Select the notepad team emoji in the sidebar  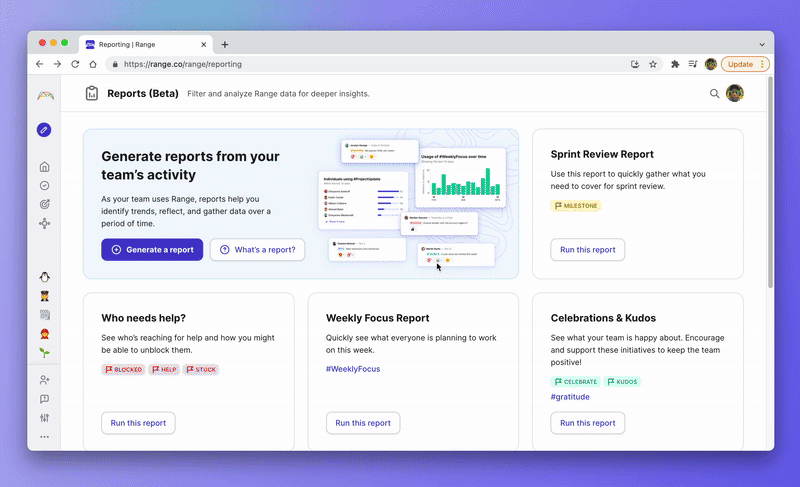tap(44, 315)
